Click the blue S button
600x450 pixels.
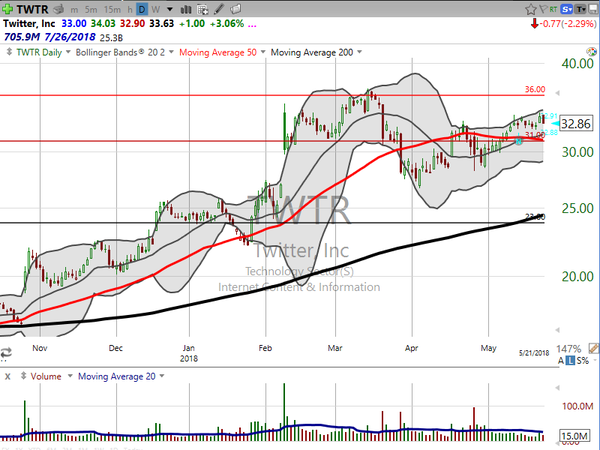(x=567, y=8)
